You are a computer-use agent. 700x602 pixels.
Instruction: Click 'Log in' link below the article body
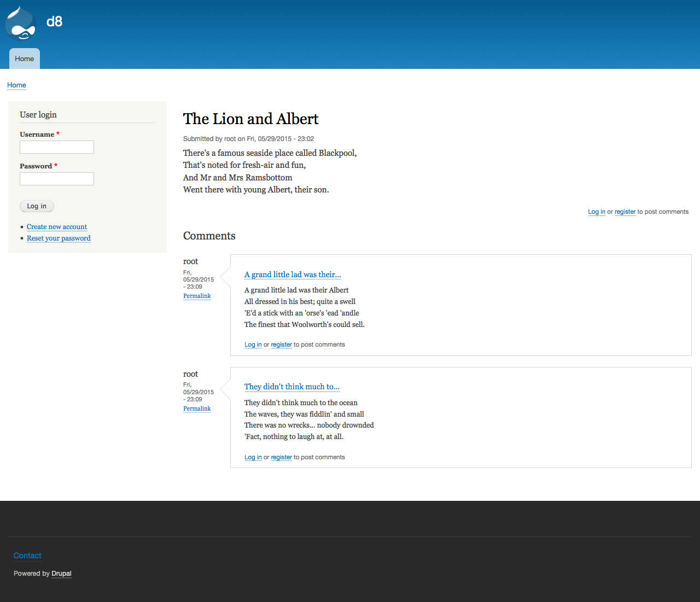point(597,212)
